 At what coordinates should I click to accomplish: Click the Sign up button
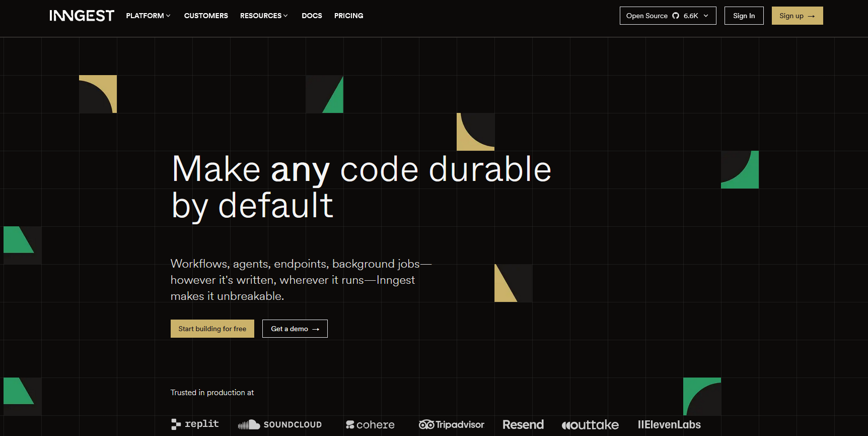click(x=797, y=16)
